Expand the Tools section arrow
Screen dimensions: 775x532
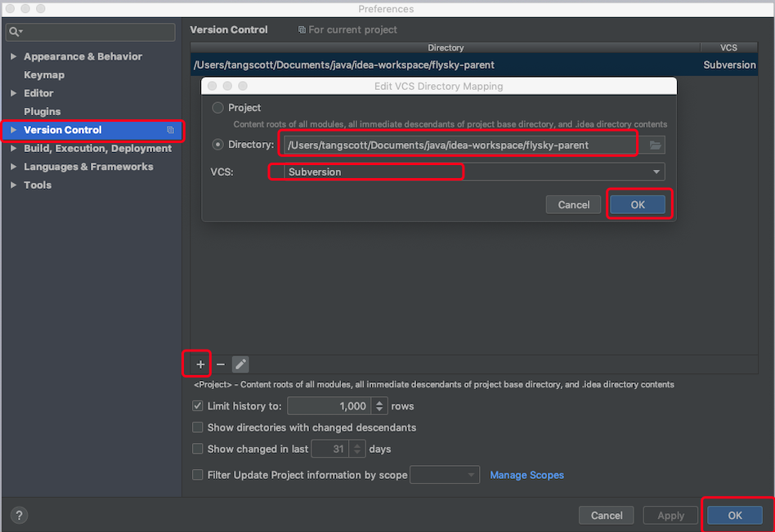(13, 185)
